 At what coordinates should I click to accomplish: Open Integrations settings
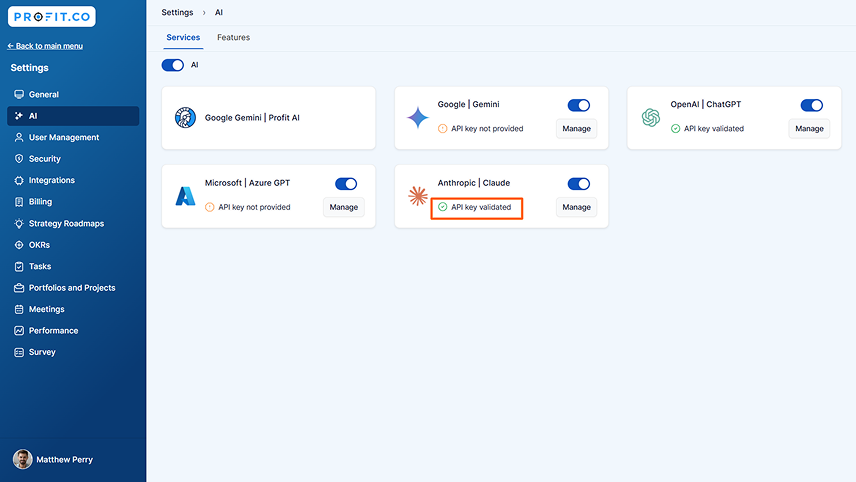73,180
